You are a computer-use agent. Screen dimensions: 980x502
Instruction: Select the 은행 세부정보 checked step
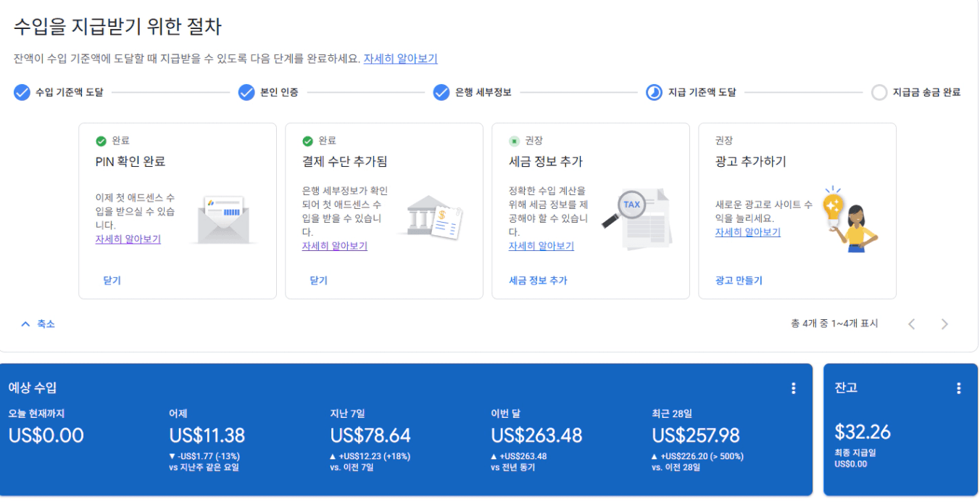click(441, 92)
